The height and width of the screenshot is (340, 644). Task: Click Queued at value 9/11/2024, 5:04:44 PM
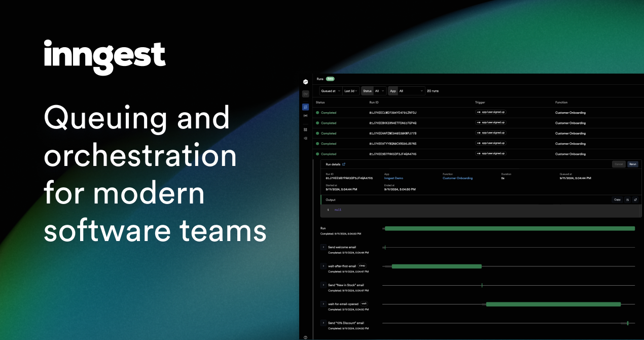(x=575, y=178)
